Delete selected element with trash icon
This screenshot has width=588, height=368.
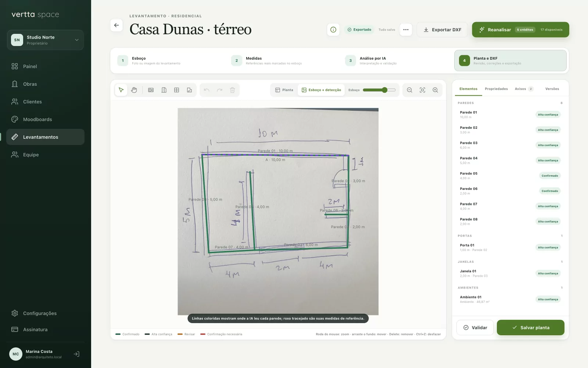[x=232, y=90]
